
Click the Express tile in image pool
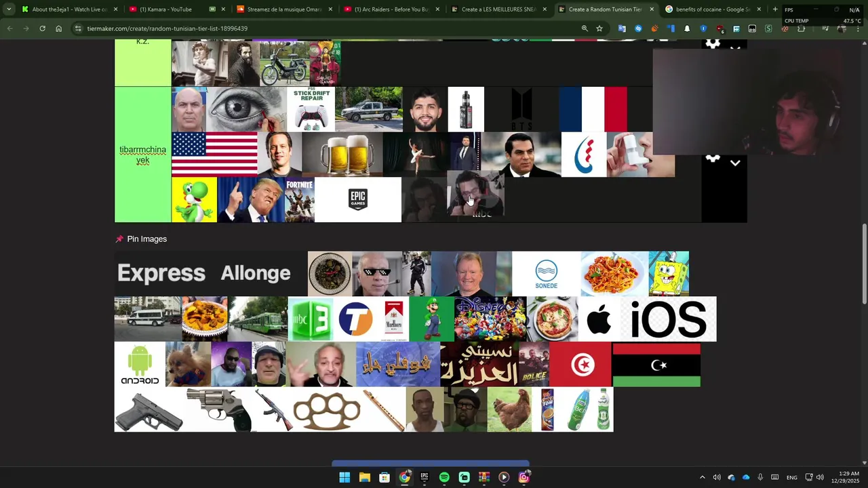tap(161, 273)
